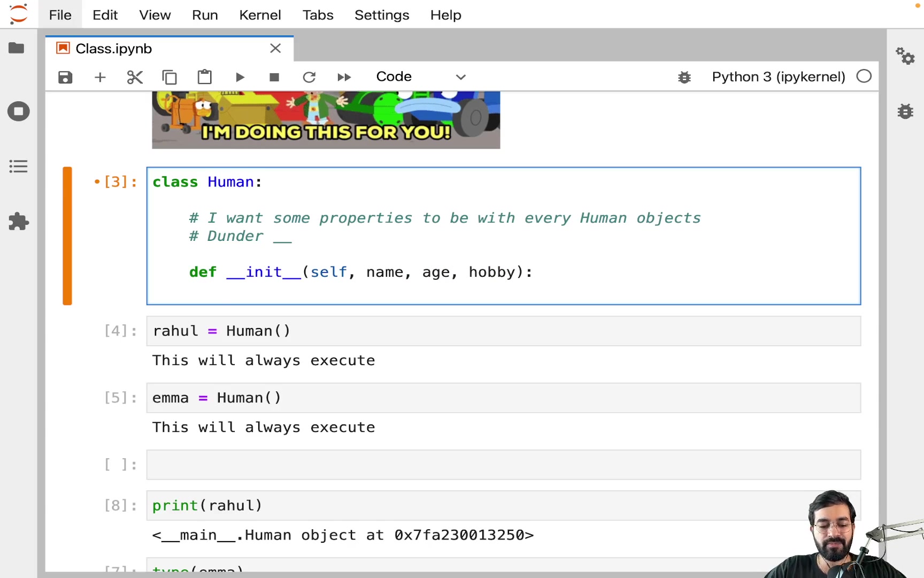924x578 pixels.
Task: Click the print(rahul) code cell
Action: 504,505
